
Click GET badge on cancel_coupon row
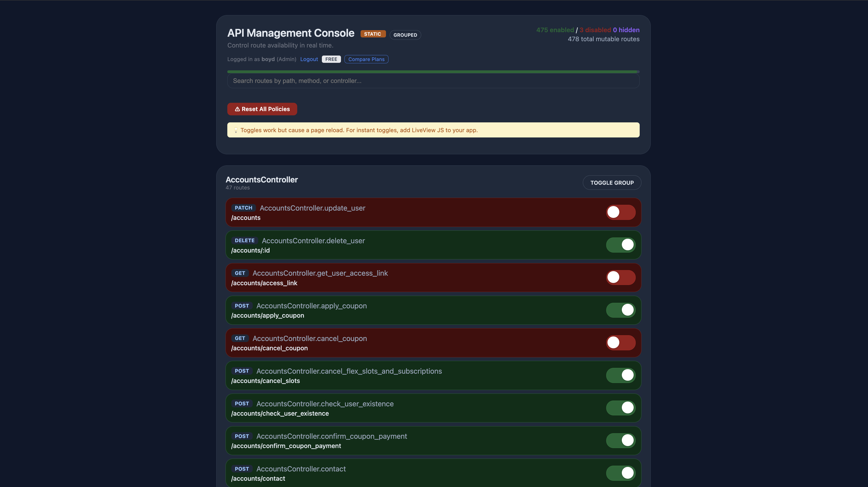coord(240,338)
